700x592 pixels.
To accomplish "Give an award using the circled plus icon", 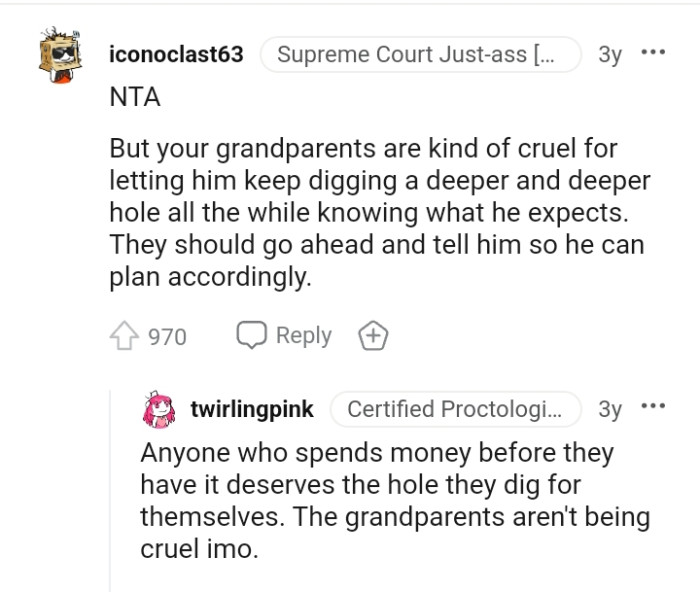I will pos(373,337).
